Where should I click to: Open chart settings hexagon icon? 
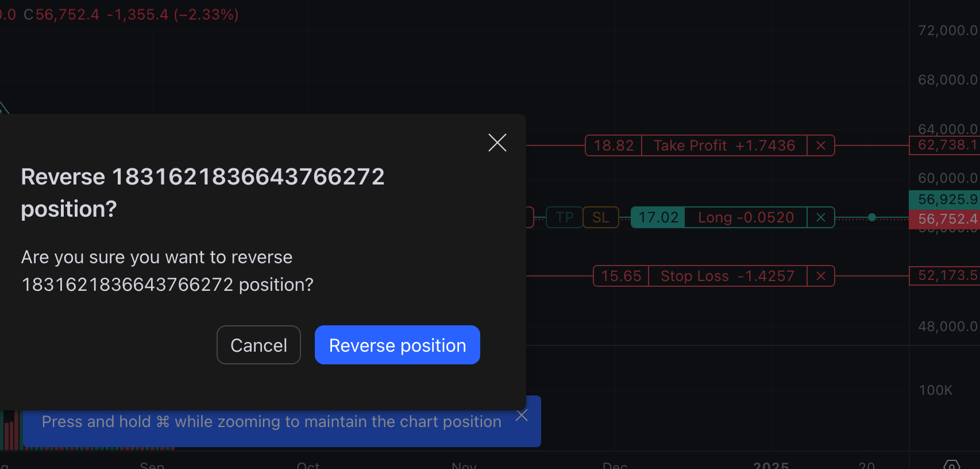[951, 464]
